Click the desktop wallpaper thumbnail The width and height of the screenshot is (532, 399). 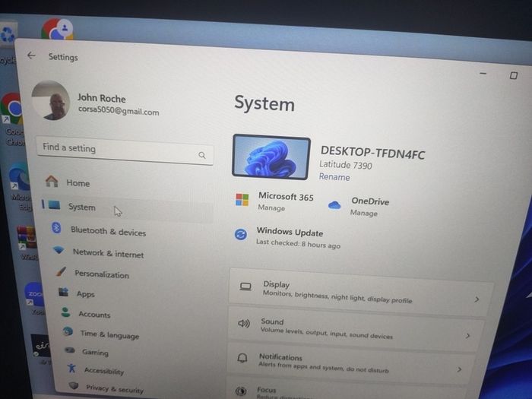[271, 157]
